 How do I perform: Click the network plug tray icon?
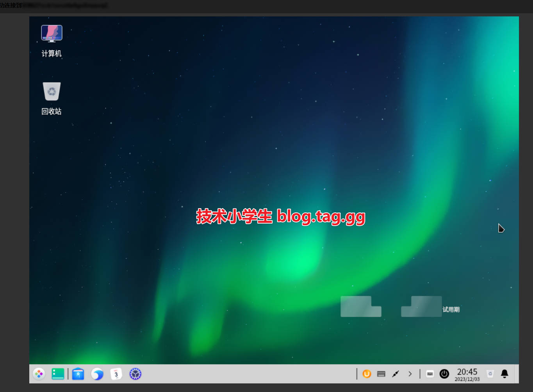(x=396, y=374)
